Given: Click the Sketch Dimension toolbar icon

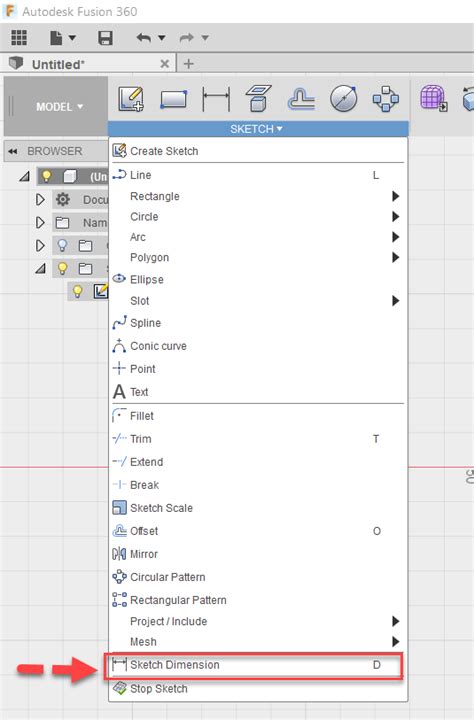Looking at the screenshot, I should (216, 99).
